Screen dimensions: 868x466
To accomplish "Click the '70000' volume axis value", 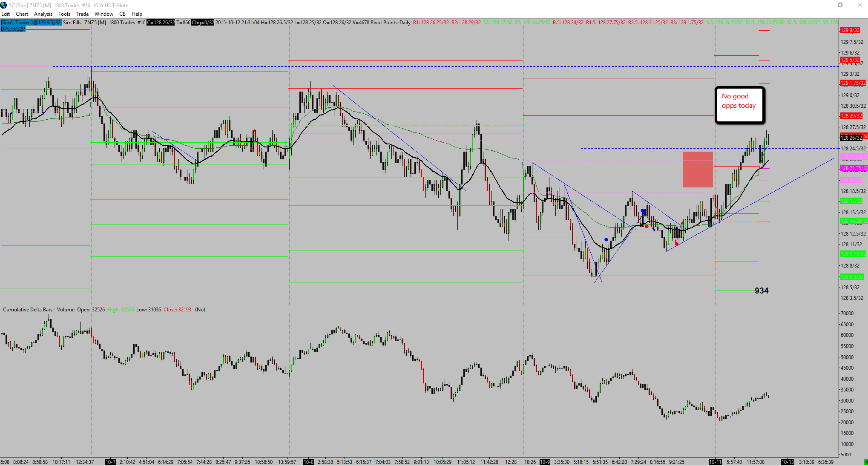I will click(847, 314).
